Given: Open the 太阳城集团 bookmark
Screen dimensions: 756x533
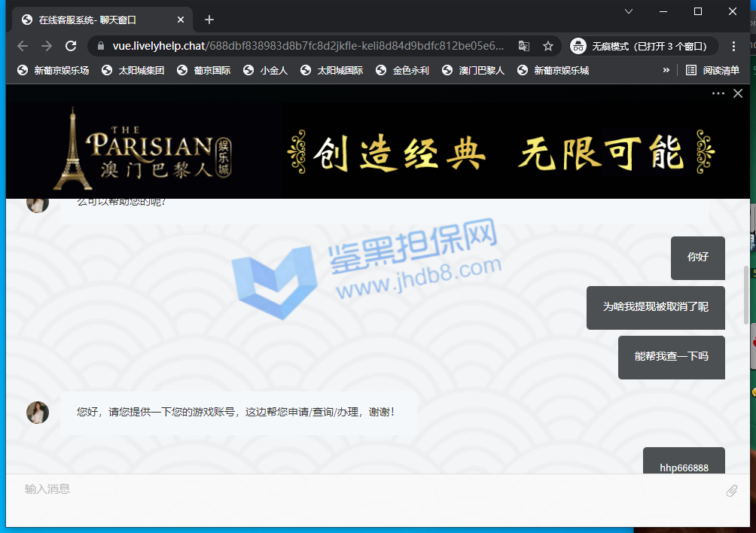Looking at the screenshot, I should (x=133, y=70).
